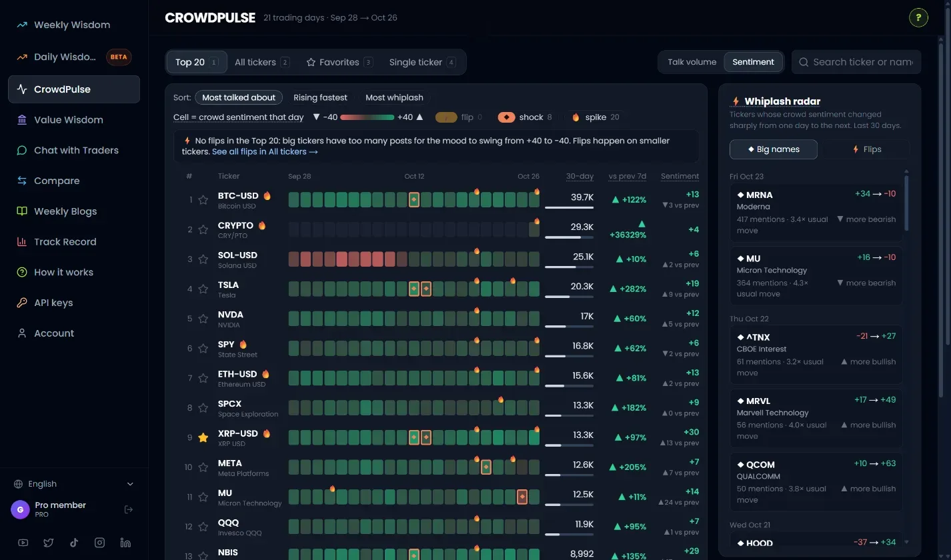
Task: Open the help question mark icon
Action: pos(918,17)
